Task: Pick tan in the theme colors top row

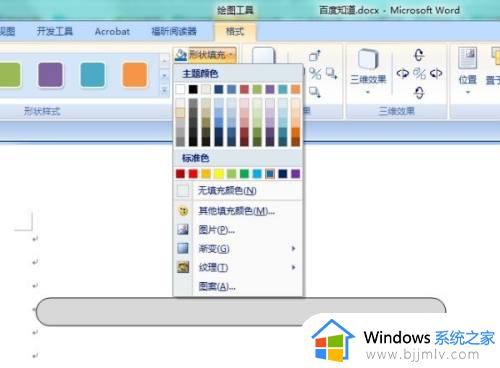Action: click(x=206, y=89)
